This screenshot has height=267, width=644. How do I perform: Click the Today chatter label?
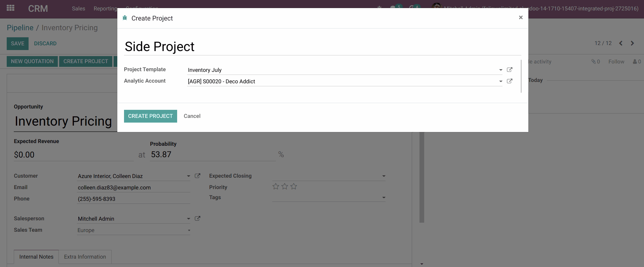[x=535, y=80]
